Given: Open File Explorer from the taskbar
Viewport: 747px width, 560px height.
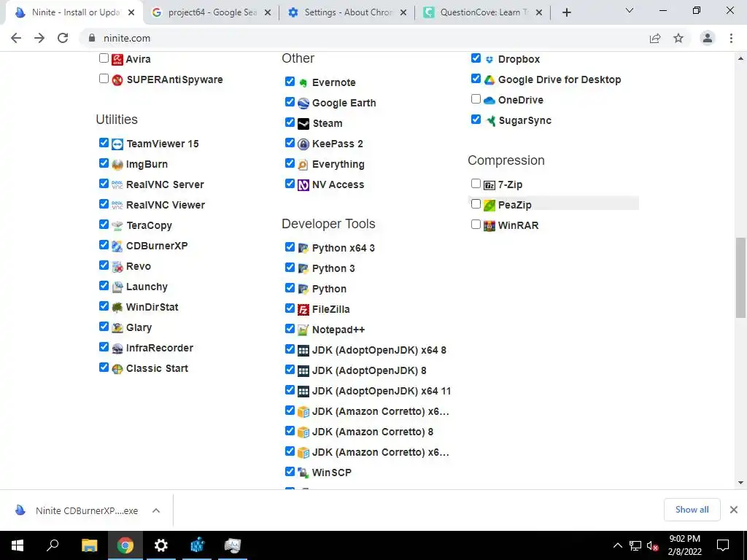Looking at the screenshot, I should 89,545.
